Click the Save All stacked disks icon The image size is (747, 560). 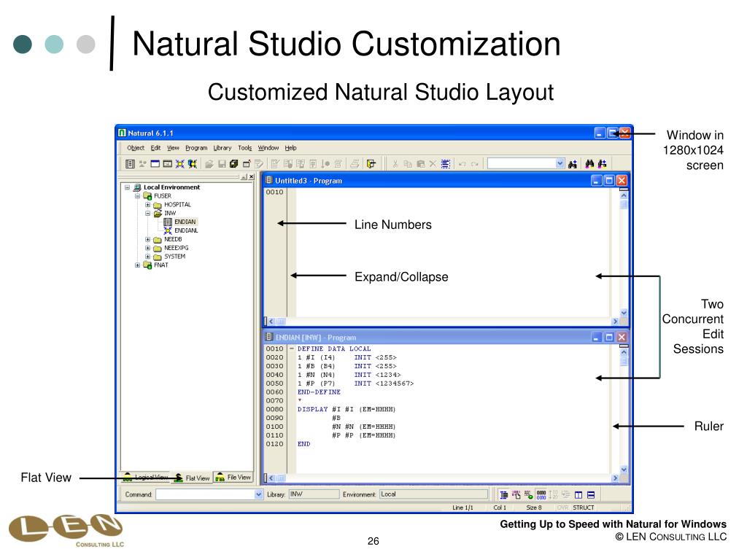pos(233,164)
